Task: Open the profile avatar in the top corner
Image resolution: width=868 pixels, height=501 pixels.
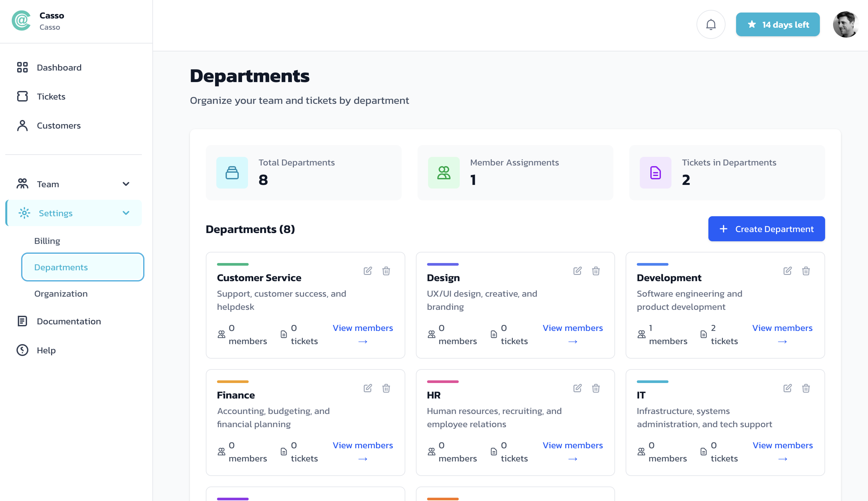Action: (x=846, y=24)
